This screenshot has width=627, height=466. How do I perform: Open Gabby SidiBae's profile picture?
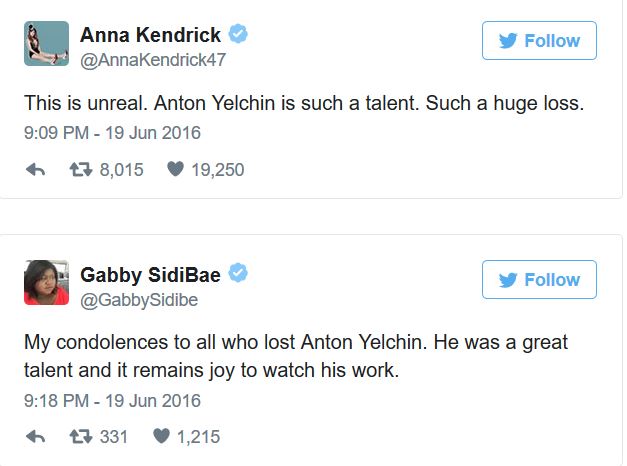[x=46, y=282]
